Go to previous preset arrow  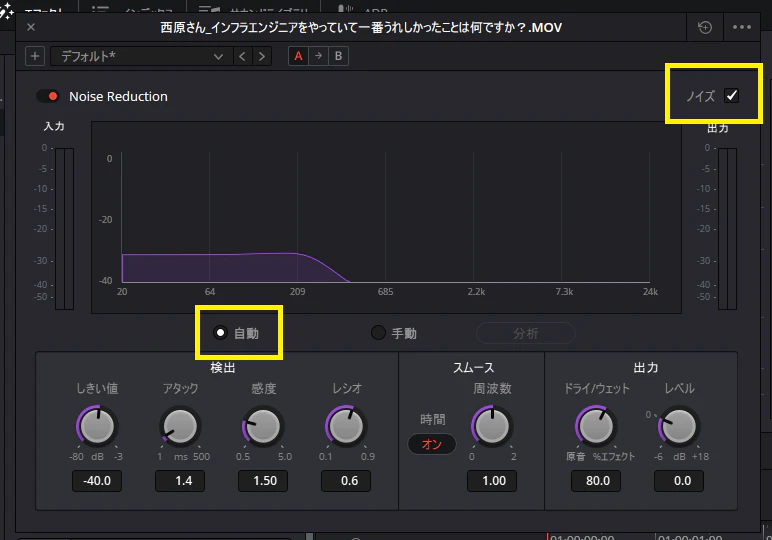tap(242, 56)
